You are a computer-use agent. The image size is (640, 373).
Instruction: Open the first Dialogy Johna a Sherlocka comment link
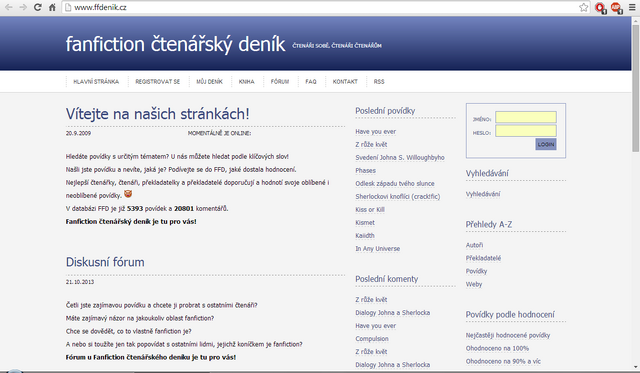click(392, 313)
